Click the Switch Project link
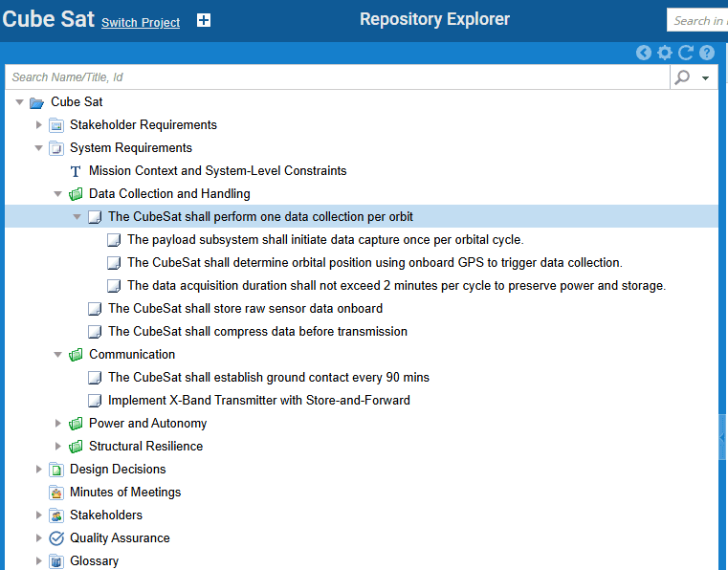The height and width of the screenshot is (570, 728). coord(141,23)
